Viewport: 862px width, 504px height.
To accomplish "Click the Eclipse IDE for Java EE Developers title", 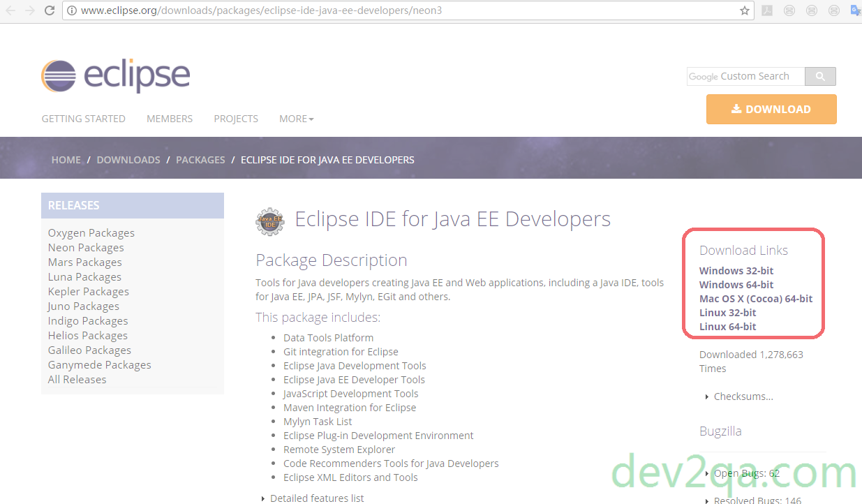I will 453,219.
